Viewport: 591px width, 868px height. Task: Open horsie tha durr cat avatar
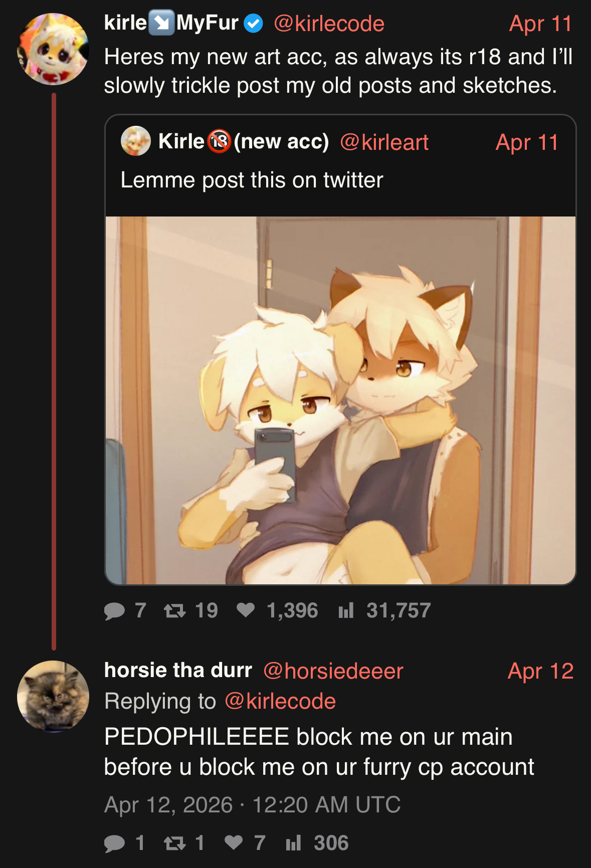[x=53, y=697]
